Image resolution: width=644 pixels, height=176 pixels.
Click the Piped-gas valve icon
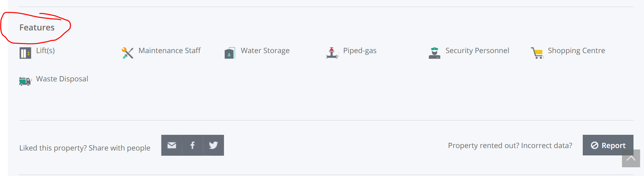point(332,53)
